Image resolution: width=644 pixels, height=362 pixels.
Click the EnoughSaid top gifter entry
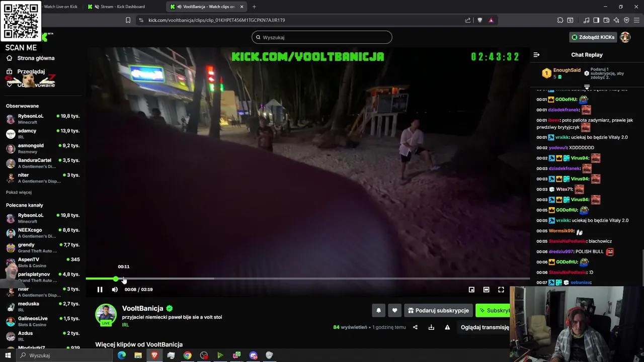click(x=561, y=73)
